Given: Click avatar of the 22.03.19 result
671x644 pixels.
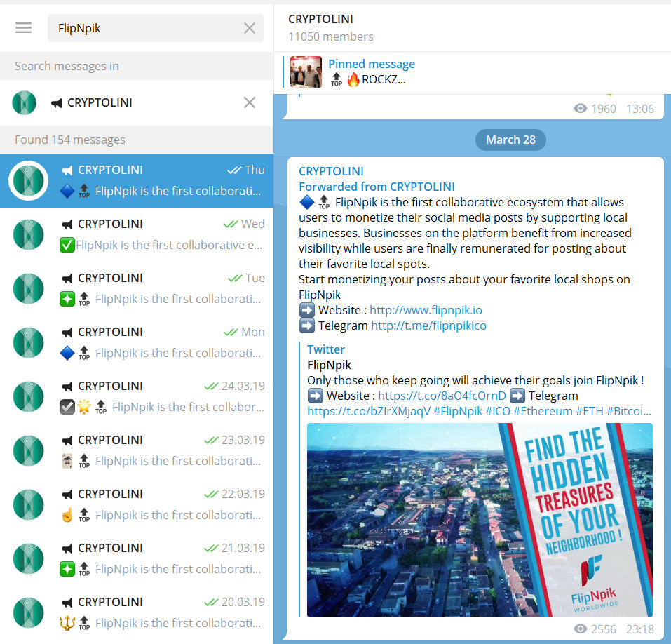Looking at the screenshot, I should 28,504.
